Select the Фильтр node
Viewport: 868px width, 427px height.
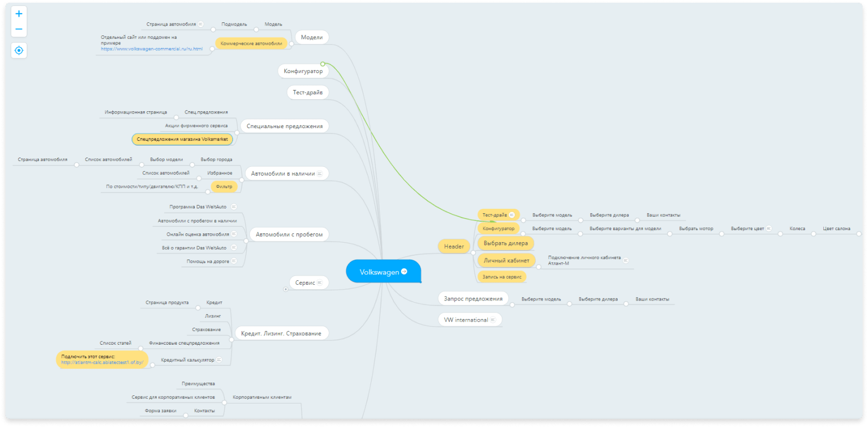click(x=224, y=187)
